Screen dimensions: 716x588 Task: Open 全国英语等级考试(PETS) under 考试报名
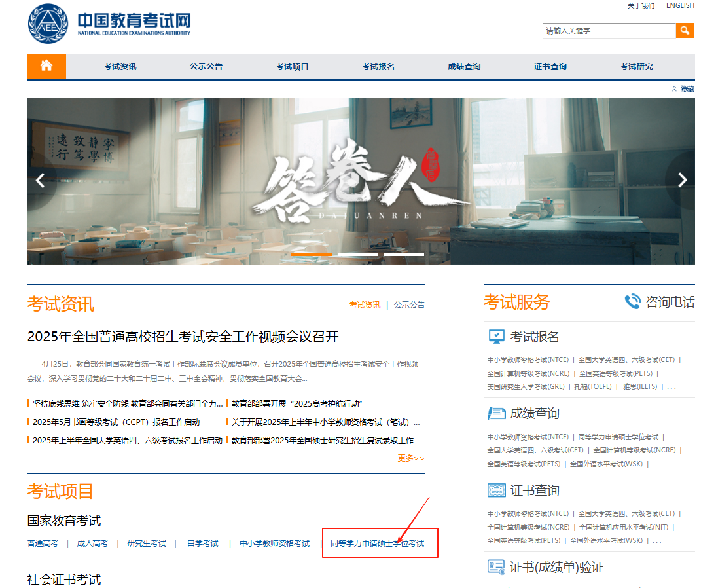[616, 373]
